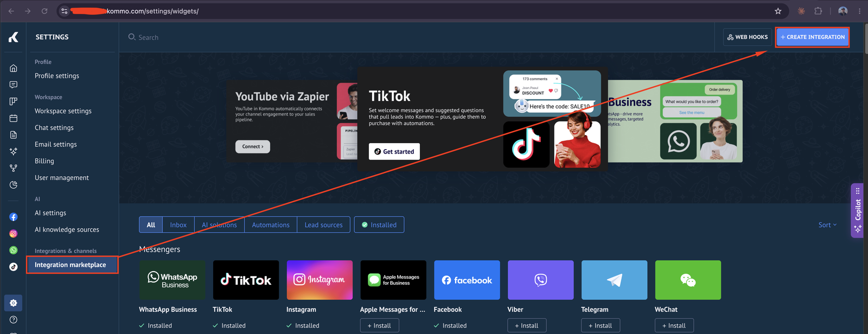This screenshot has width=868, height=334.
Task: Open Profile settings
Action: coord(57,76)
